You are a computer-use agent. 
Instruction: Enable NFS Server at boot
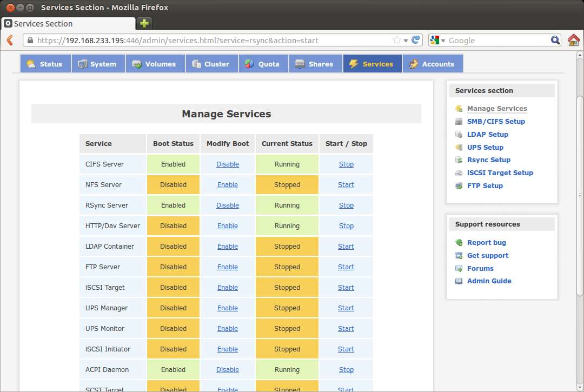[227, 185]
